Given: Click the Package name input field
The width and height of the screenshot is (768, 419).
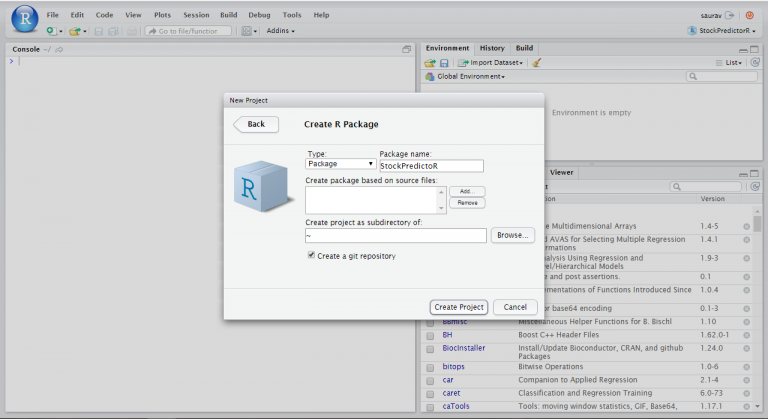Looking at the screenshot, I should (x=431, y=166).
